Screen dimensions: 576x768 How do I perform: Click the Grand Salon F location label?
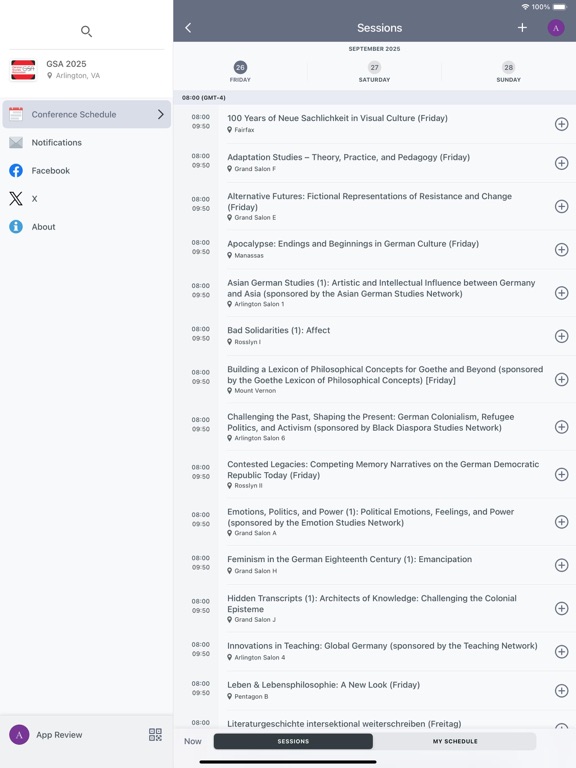[x=255, y=168]
